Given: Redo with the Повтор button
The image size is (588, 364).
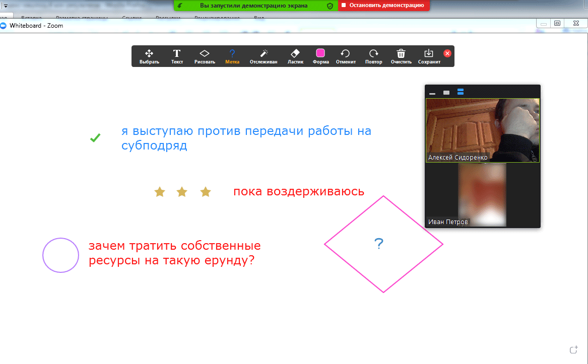Looking at the screenshot, I should [x=373, y=56].
